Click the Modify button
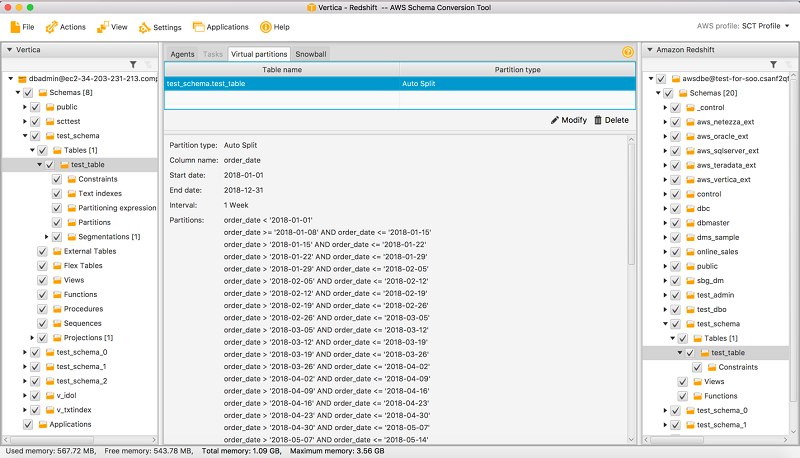The image size is (800, 458). pyautogui.click(x=569, y=120)
